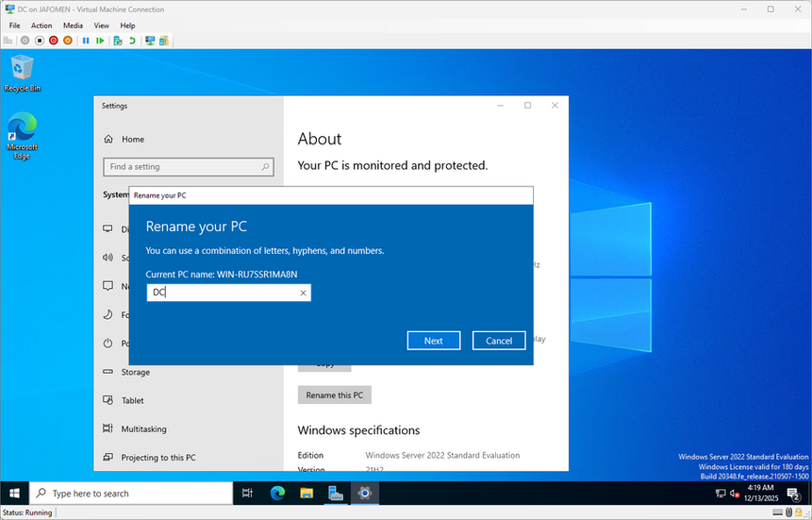Open Server Manager from the taskbar
This screenshot has width=812, height=520.
[x=336, y=493]
